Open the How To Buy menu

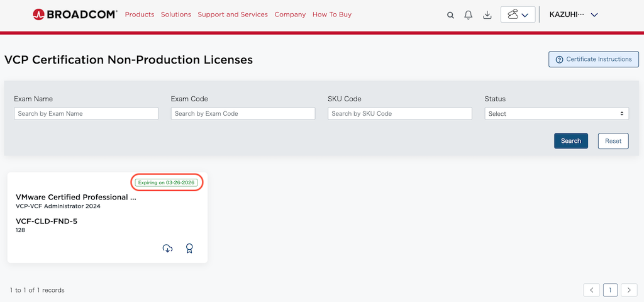332,14
